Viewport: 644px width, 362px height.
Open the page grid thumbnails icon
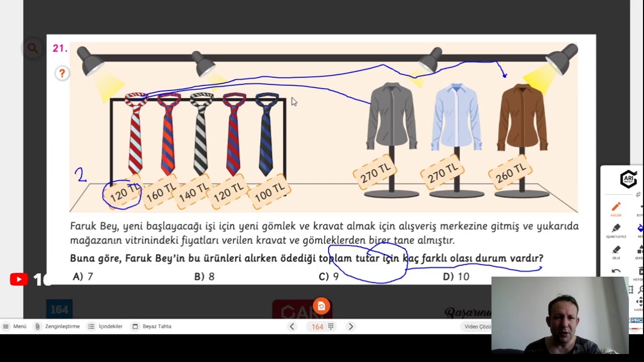point(331,326)
